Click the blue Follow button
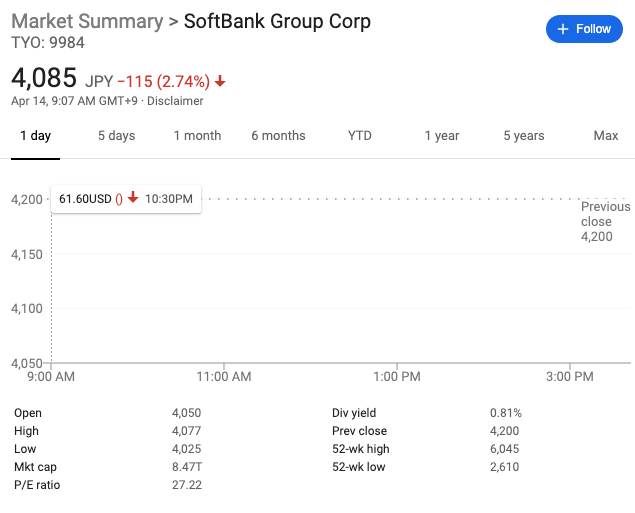 click(584, 29)
